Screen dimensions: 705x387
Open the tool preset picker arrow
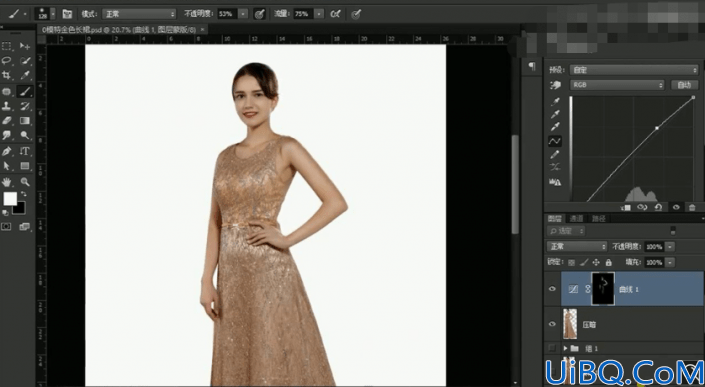[x=25, y=14]
